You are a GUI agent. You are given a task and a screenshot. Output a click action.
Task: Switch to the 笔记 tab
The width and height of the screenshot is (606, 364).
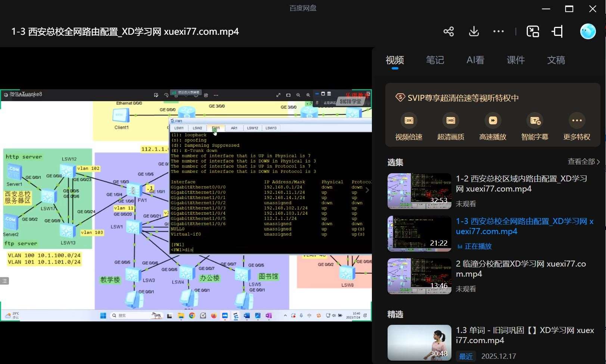point(435,60)
